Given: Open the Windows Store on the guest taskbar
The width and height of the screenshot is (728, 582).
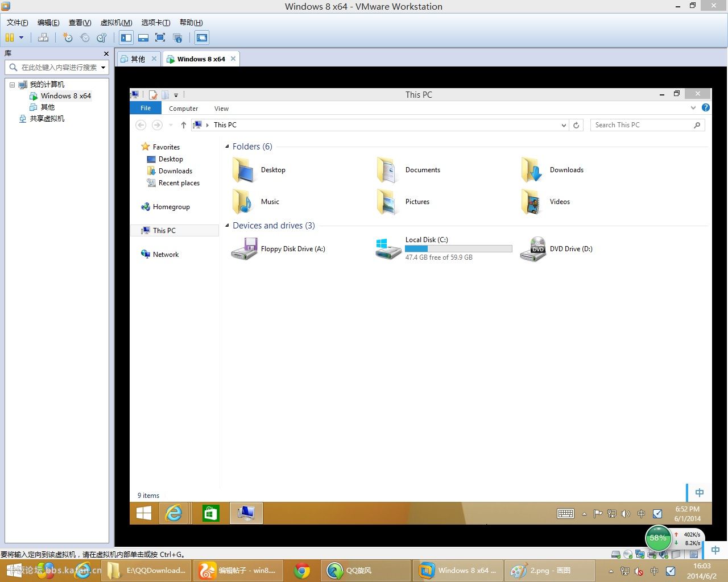Looking at the screenshot, I should click(210, 513).
